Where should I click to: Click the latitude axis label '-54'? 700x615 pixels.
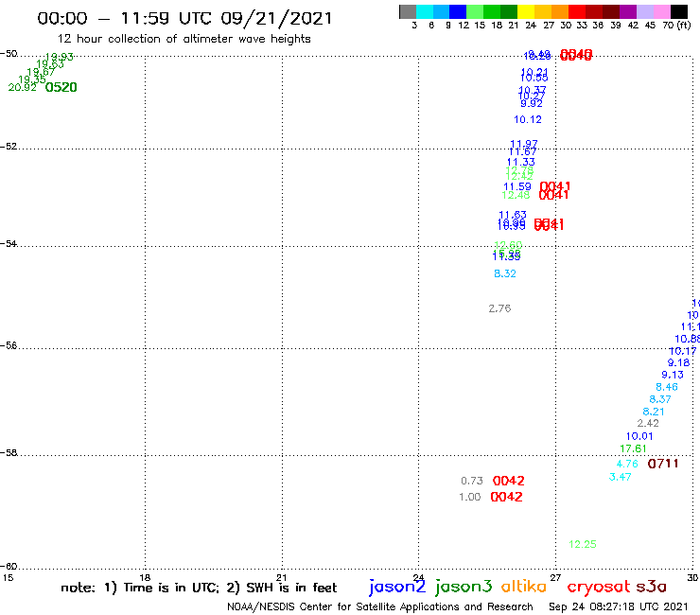(x=9, y=244)
